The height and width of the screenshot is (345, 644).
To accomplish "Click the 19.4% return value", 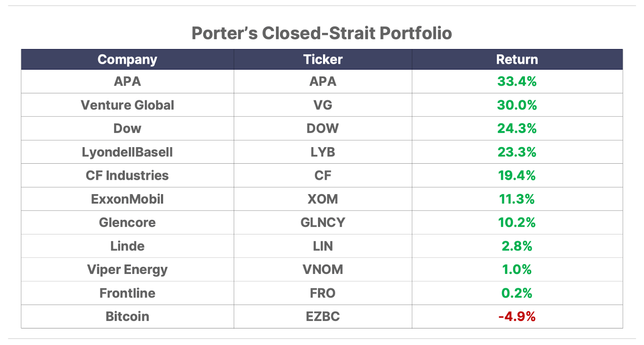I will tap(517, 175).
